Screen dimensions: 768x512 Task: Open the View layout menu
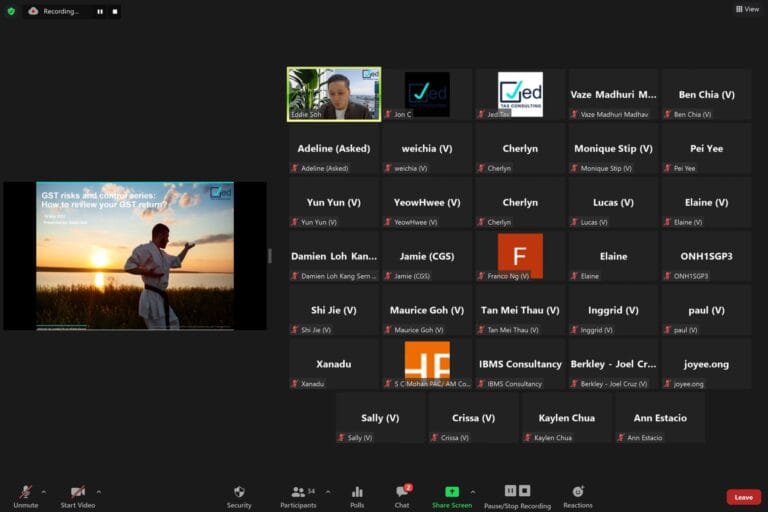[x=747, y=9]
